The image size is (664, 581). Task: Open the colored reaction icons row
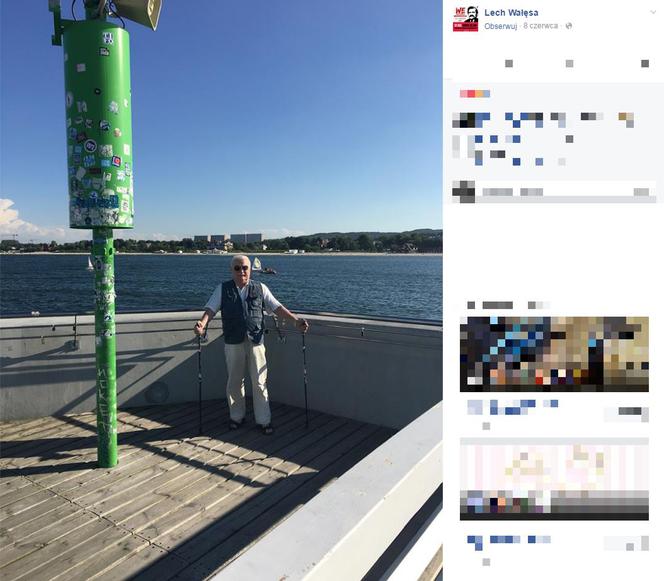(475, 94)
